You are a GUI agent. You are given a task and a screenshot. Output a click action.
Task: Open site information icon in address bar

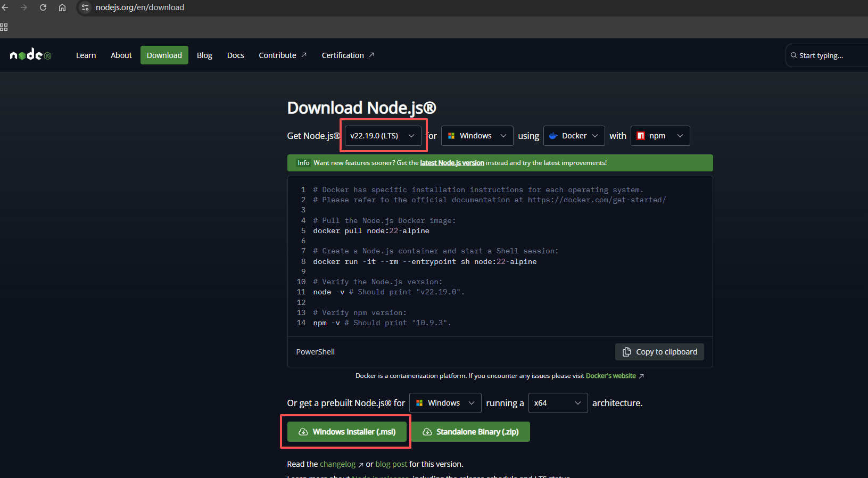85,7
